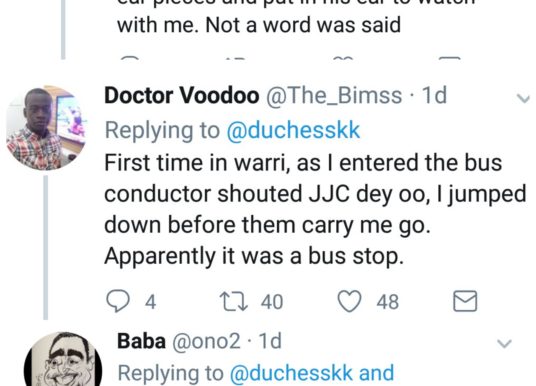Open the @ono2 handle
Screen dimensions: 536x386
(206, 341)
